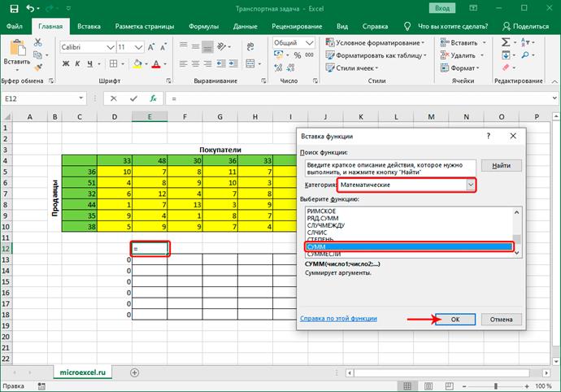Click the Clear eraser icon
Viewport: 561px width, 392px height.
coord(506,68)
